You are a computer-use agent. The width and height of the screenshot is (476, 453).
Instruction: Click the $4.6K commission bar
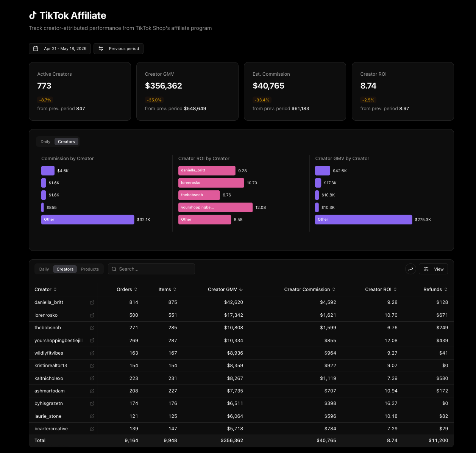[48, 171]
